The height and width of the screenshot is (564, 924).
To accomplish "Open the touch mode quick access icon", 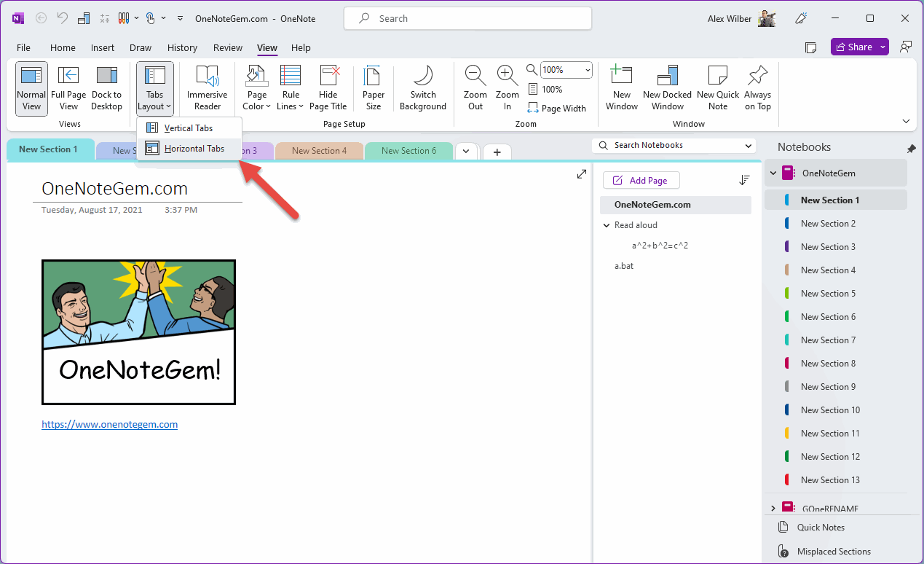I will (151, 18).
